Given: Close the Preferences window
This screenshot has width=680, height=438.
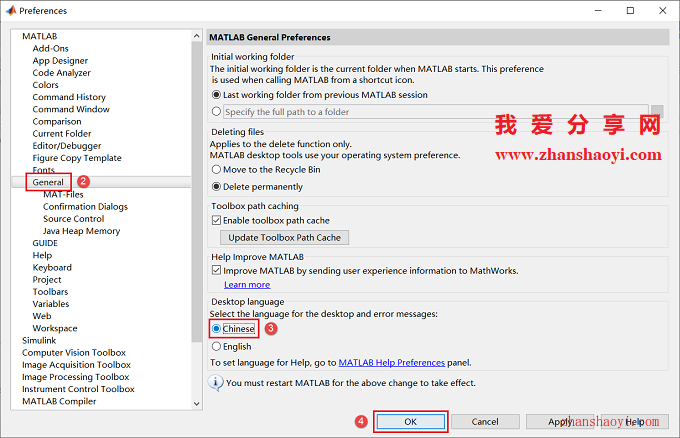Looking at the screenshot, I should (x=662, y=10).
